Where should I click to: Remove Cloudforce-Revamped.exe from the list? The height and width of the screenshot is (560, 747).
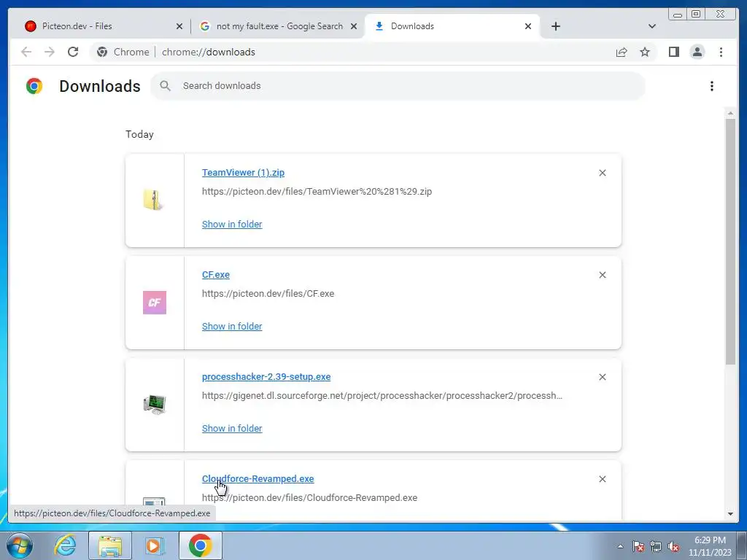(x=602, y=479)
